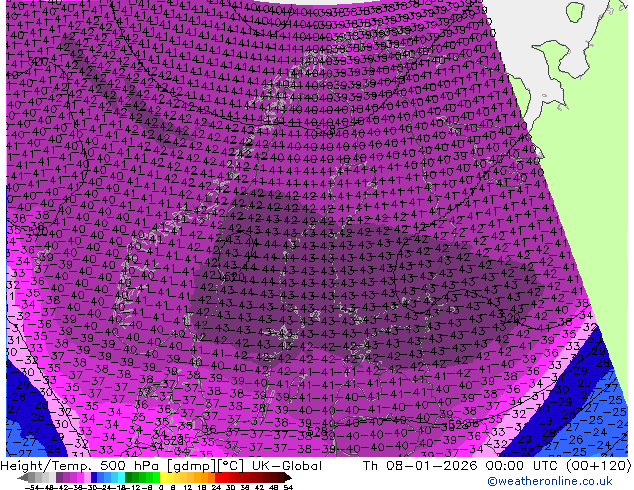Click the gray left arrow of color scale
Screen dimensions: 634x490
23,477
